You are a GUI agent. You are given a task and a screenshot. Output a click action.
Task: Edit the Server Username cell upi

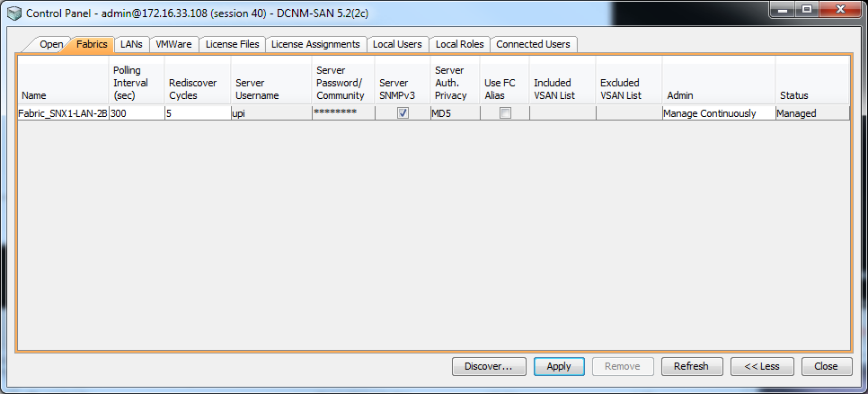271,113
